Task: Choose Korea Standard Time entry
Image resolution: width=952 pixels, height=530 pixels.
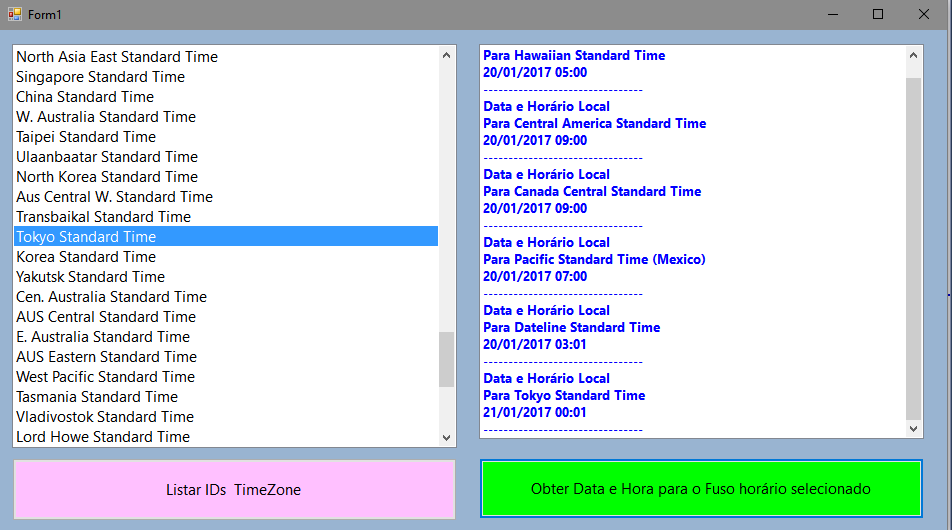Action: pos(226,257)
